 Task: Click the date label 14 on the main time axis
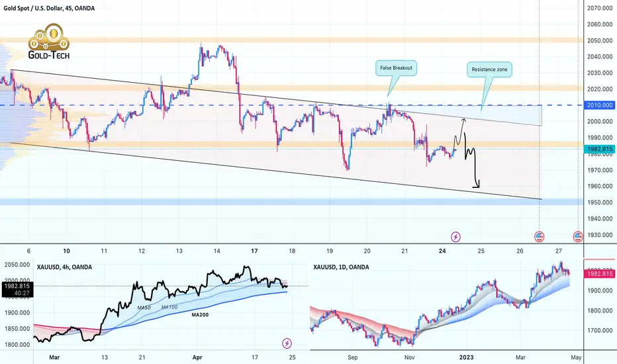(217, 251)
